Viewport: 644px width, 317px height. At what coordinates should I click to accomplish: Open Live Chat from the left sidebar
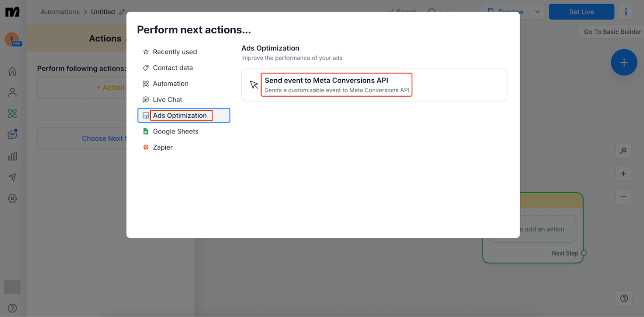click(x=12, y=134)
